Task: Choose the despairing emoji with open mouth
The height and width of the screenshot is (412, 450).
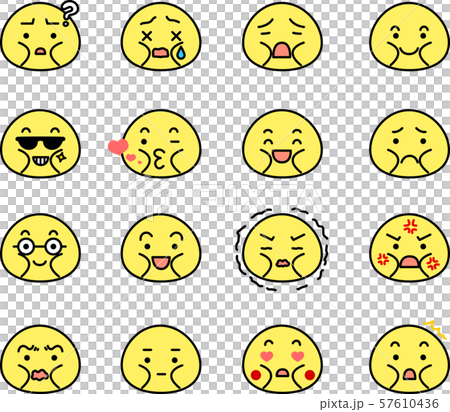Action: pos(282,36)
